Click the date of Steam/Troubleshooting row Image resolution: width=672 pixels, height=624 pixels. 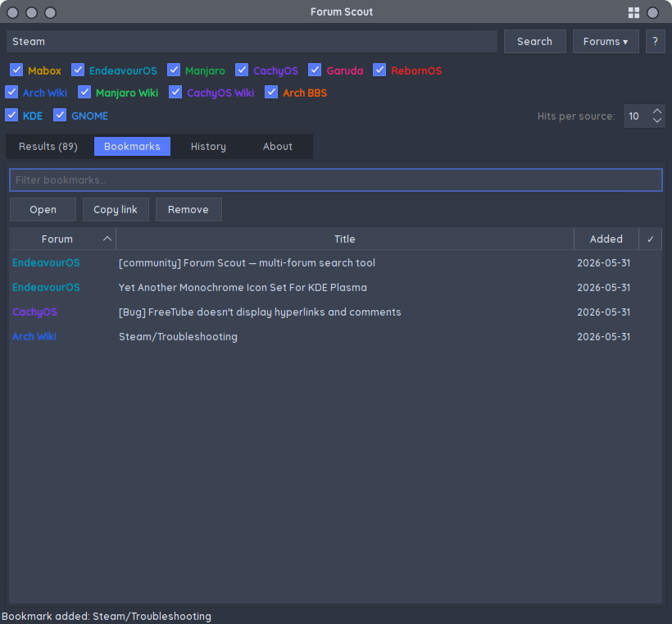603,337
